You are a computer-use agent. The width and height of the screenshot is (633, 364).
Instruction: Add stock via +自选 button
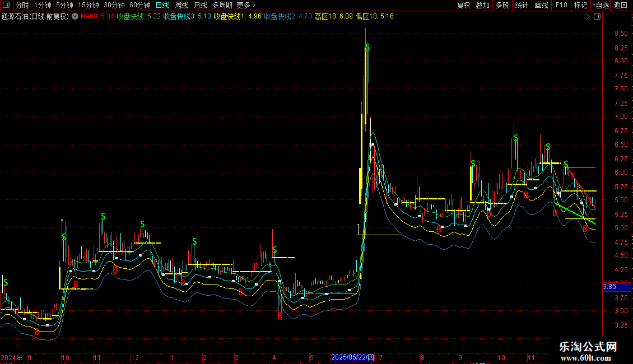click(x=601, y=5)
